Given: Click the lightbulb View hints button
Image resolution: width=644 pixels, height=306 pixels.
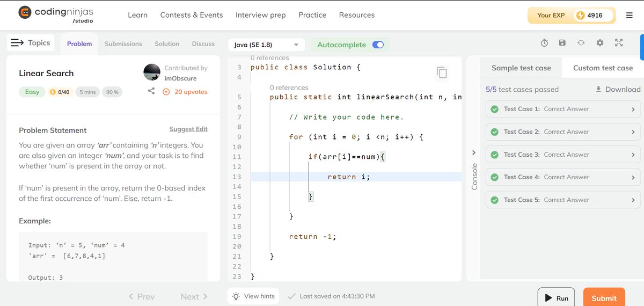Looking at the screenshot, I should click(253, 296).
